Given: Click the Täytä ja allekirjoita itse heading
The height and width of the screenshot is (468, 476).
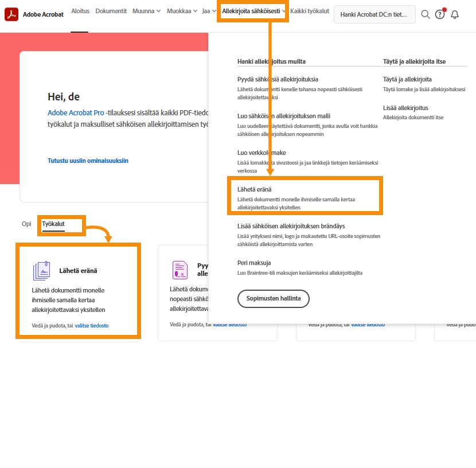Looking at the screenshot, I should tap(414, 61).
